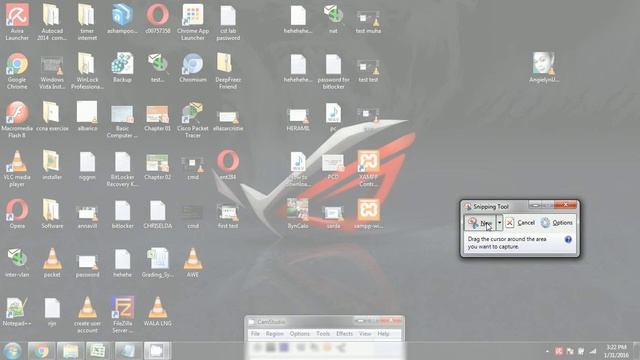Select the Backup desktop icon
The width and height of the screenshot is (640, 360).
click(122, 67)
